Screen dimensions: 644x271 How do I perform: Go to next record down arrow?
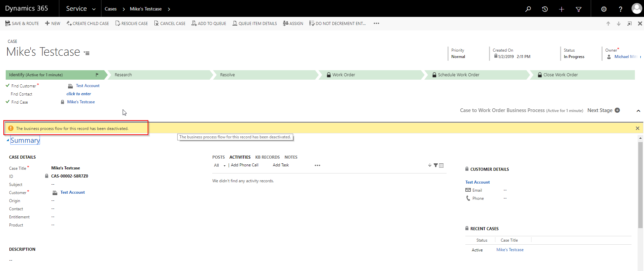pos(619,24)
